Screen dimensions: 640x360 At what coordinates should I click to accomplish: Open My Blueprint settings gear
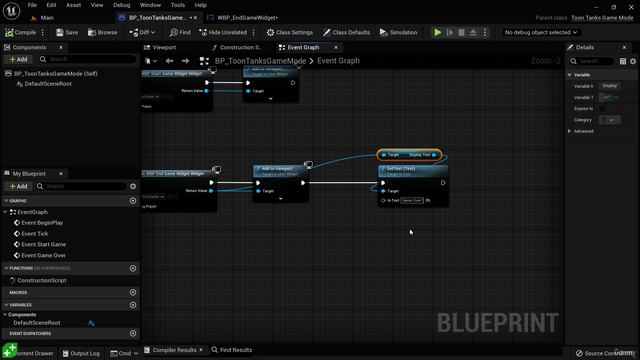coord(133,186)
